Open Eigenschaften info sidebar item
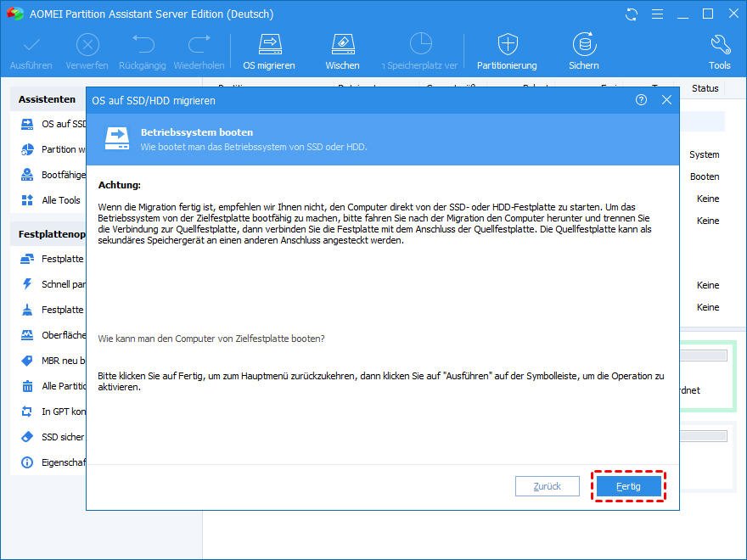 (x=53, y=462)
